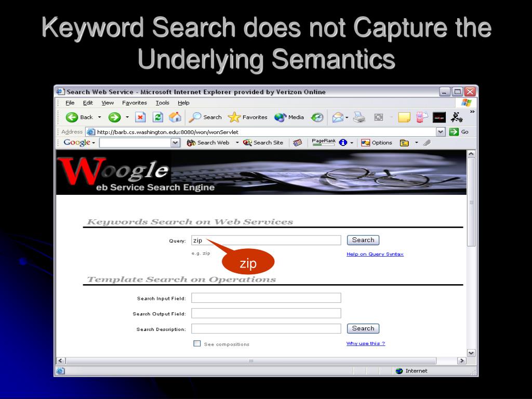Viewport: 532px width, 399px height.
Task: Click the running figure toolbar icon
Action: coord(456,117)
